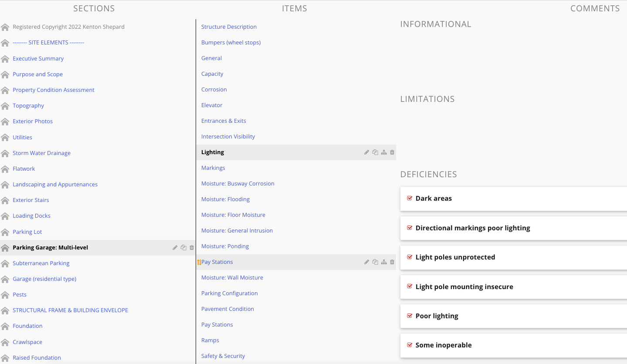The height and width of the screenshot is (364, 627).
Task: Select the Pavement Condition item
Action: point(227,309)
